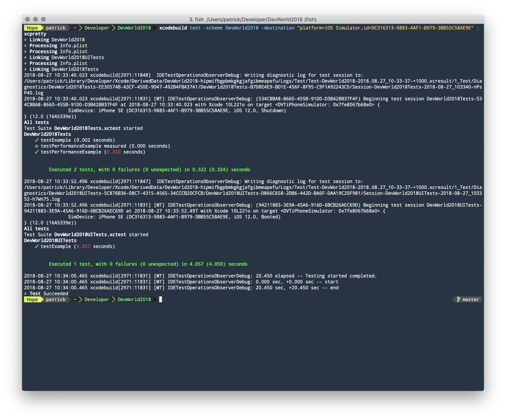This screenshot has width=506, height=420.
Task: Click 'Developer' path segment in the bottom prompt
Action: [97, 299]
